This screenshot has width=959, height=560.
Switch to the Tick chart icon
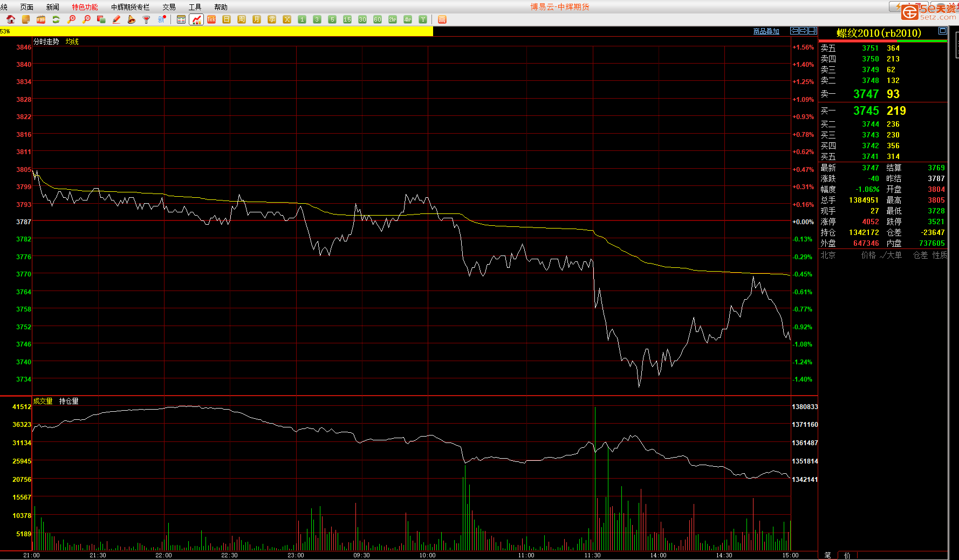211,19
